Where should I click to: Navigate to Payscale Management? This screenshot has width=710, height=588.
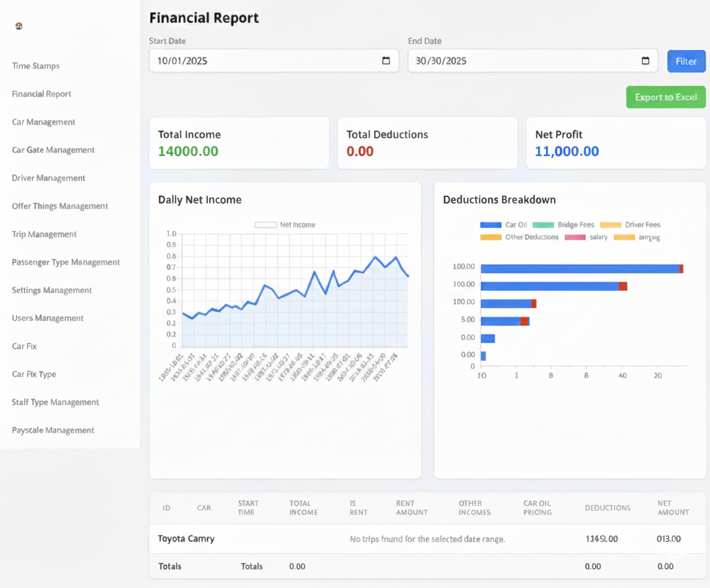(x=53, y=430)
